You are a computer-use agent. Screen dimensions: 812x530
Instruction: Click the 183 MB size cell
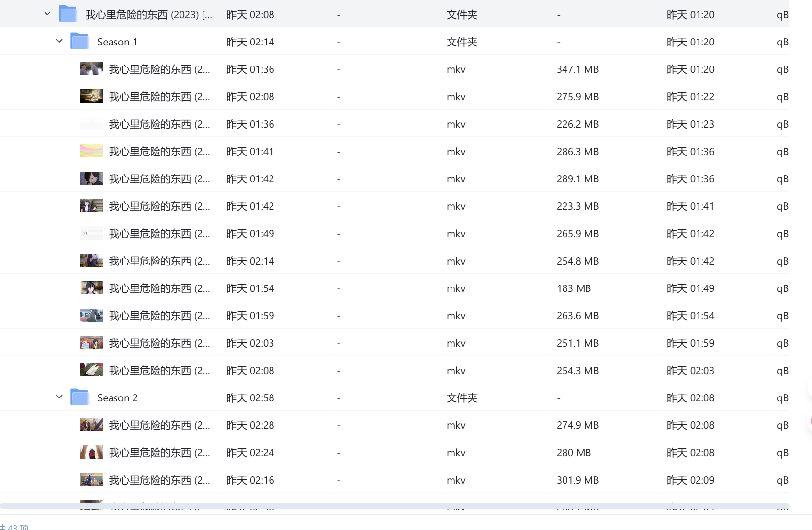pos(574,288)
